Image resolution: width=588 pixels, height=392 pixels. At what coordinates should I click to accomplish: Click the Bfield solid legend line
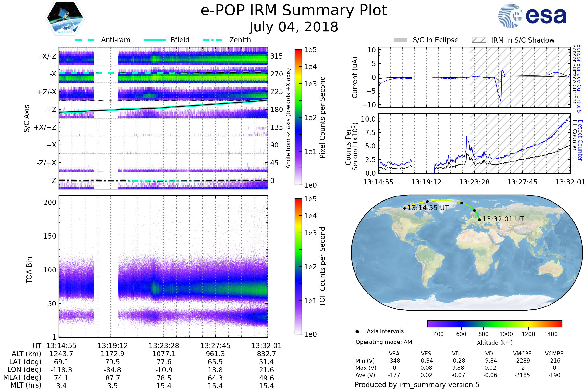point(155,40)
